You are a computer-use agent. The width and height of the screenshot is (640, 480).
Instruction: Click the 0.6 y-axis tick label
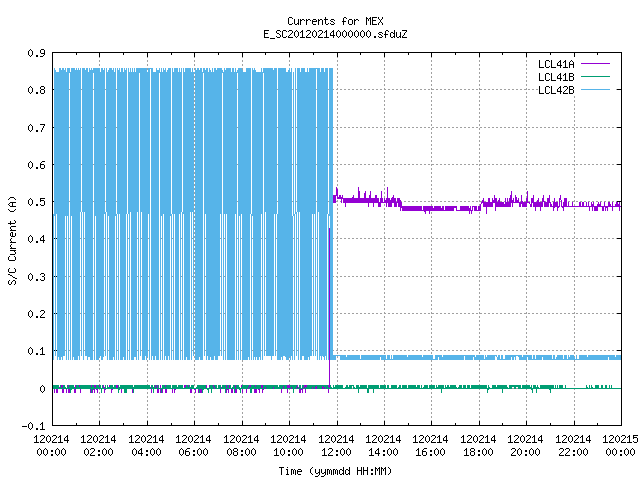click(x=36, y=165)
